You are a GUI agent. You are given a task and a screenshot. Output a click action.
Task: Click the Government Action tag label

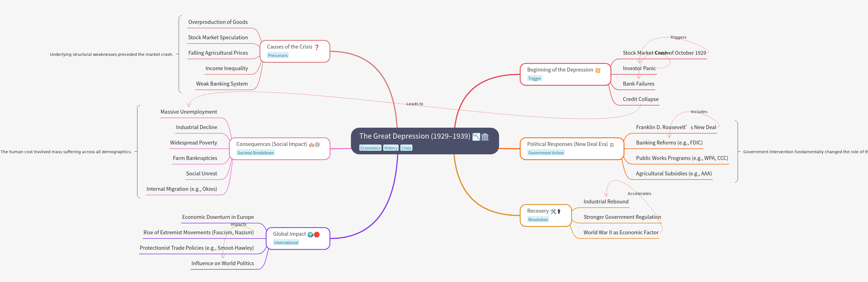[545, 153]
